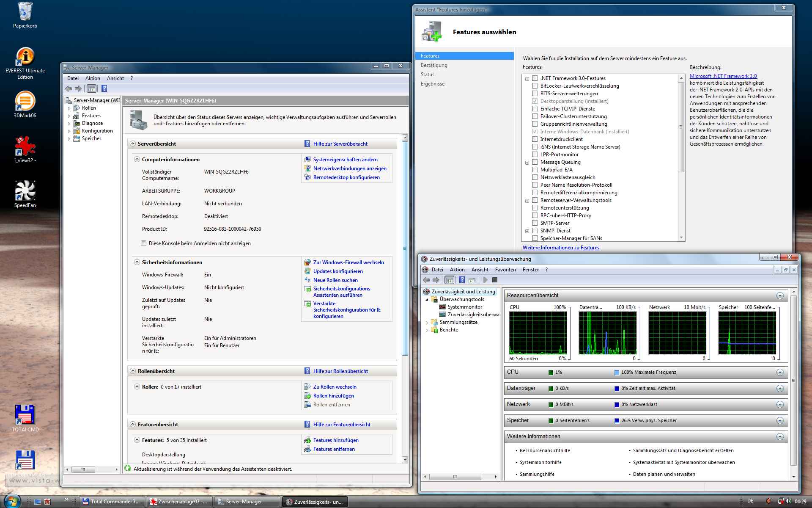
Task: Open the Aktion menu in the Server-Manager
Action: 93,78
